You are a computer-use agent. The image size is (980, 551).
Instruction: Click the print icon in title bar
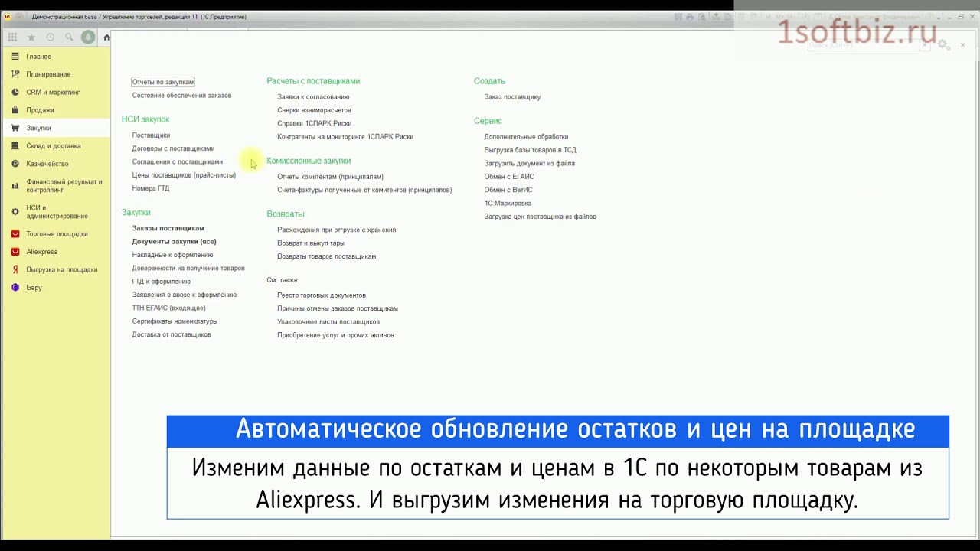click(690, 17)
